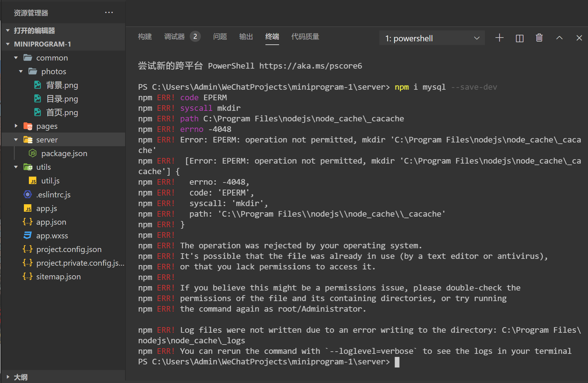Image resolution: width=588 pixels, height=383 pixels.
Task: Open the explorer more actions ellipsis
Action: coord(109,12)
